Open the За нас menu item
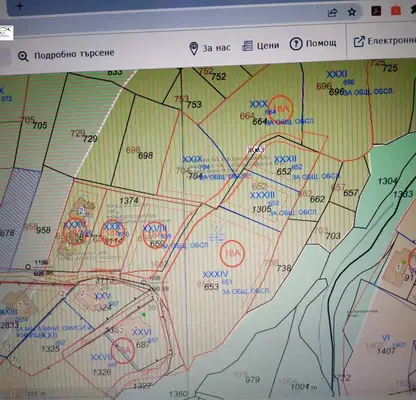 pyautogui.click(x=216, y=48)
